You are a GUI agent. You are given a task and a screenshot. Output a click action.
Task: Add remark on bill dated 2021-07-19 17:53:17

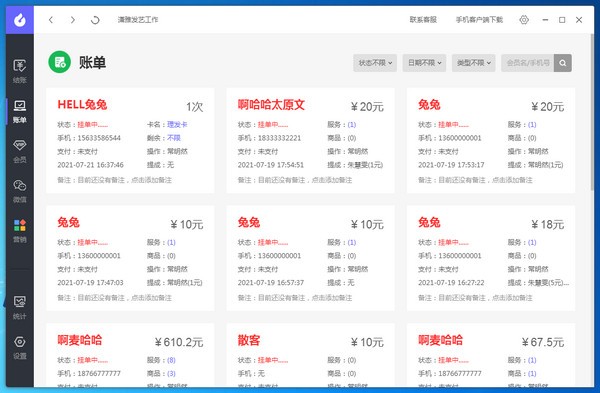[x=475, y=180]
